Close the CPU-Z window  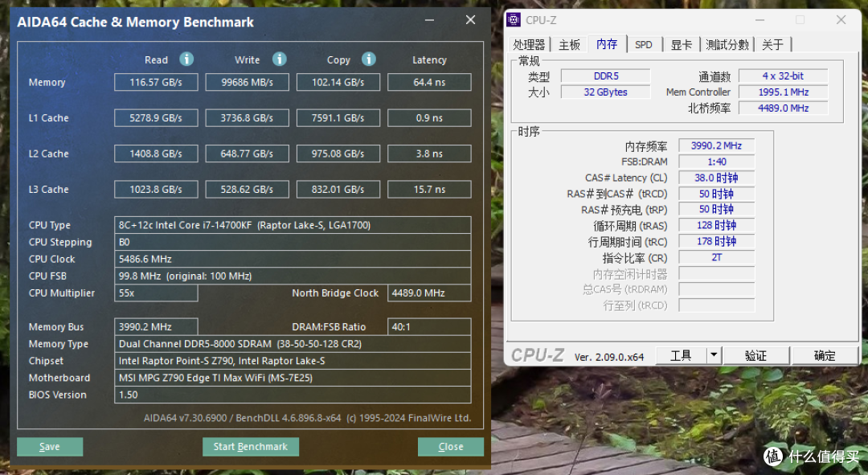[841, 20]
